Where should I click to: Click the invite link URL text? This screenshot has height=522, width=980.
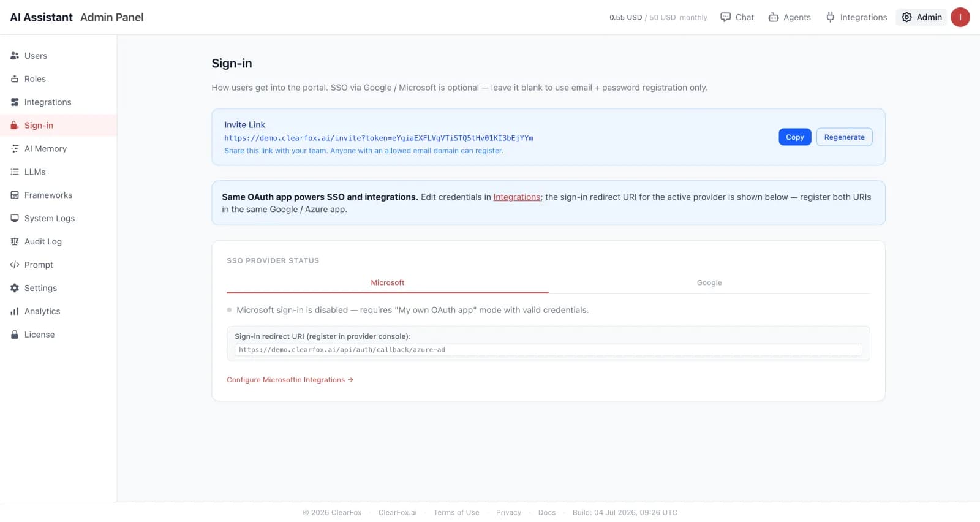pos(379,138)
